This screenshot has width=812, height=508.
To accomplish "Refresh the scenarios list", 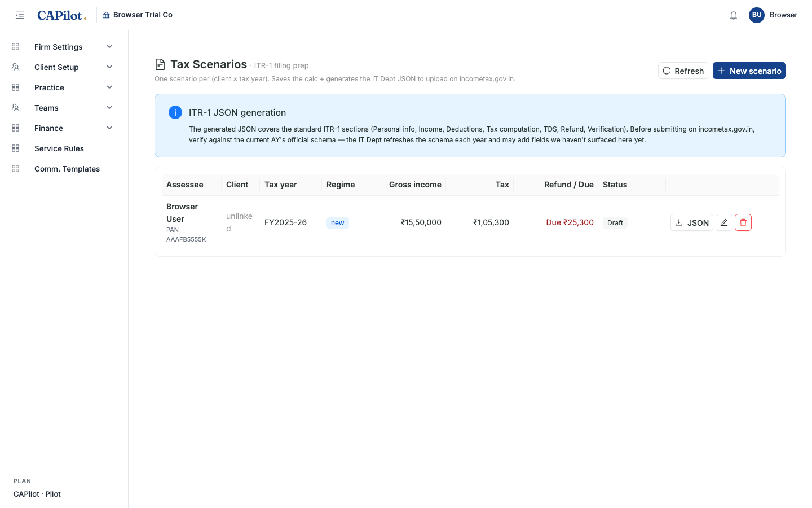I will (x=683, y=71).
